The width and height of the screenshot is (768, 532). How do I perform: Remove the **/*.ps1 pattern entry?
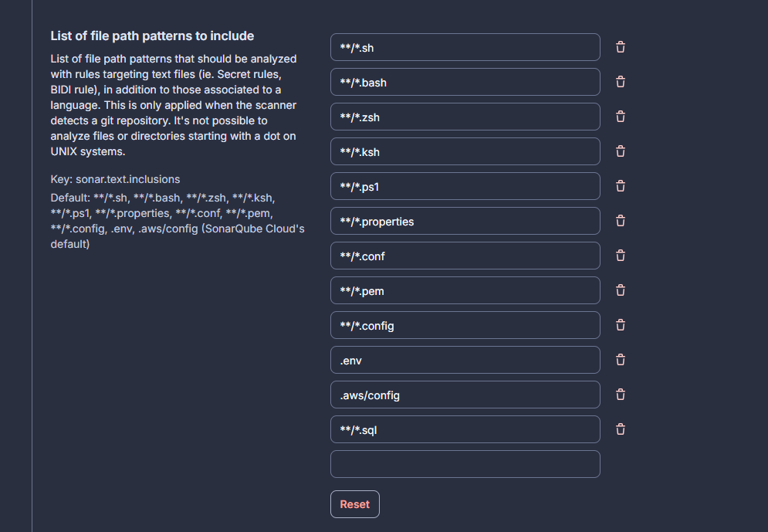point(621,186)
